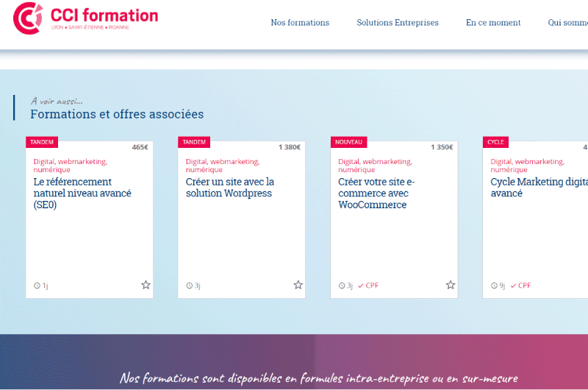Click the Formations et offres associées heading
Image resolution: width=588 pixels, height=390 pixels.
click(x=117, y=114)
